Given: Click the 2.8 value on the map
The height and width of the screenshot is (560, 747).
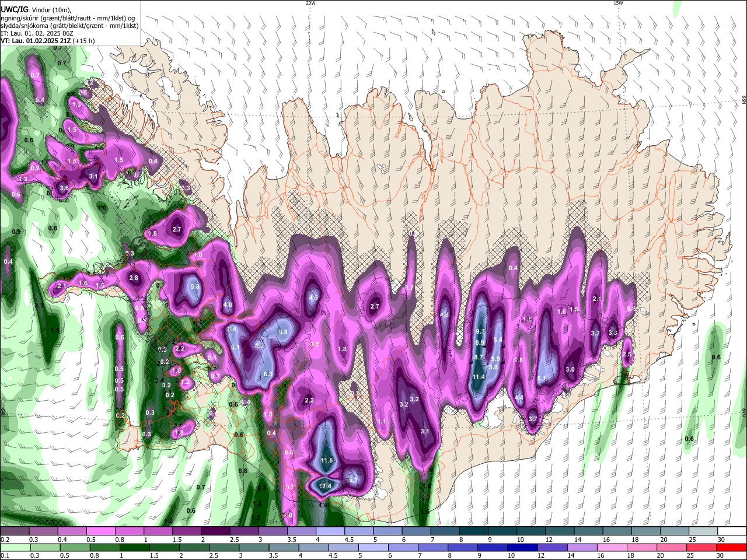Looking at the screenshot, I should coord(134,278).
